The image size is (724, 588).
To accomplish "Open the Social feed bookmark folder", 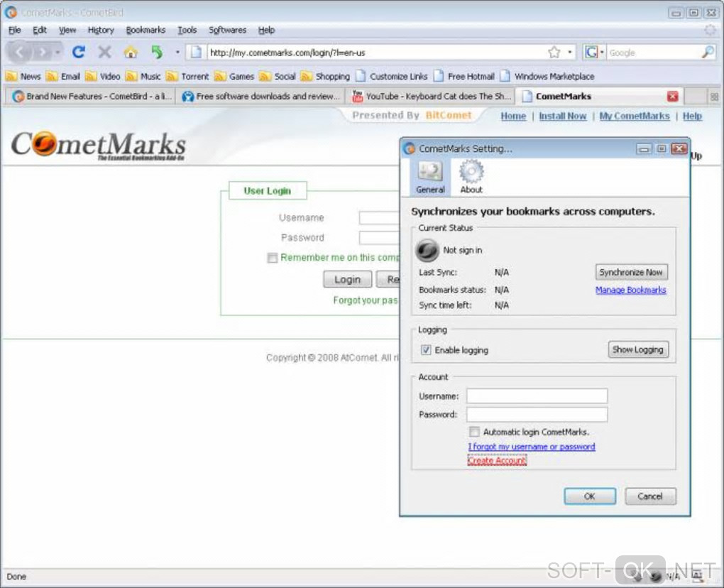I will [x=277, y=76].
